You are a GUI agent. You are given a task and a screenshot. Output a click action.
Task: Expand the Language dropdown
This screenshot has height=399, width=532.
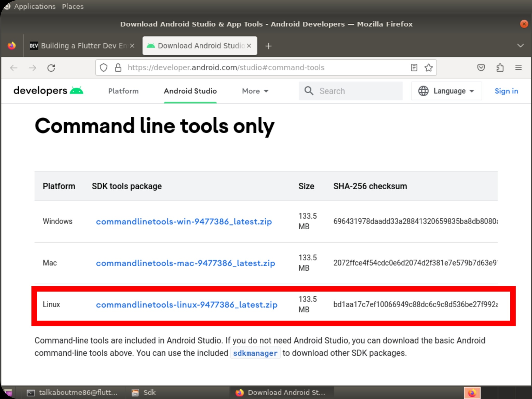[446, 91]
